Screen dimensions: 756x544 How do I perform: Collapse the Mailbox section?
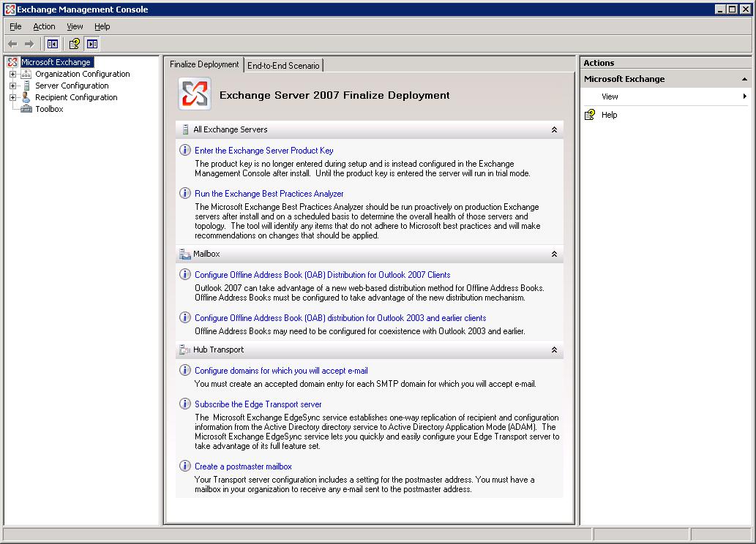pos(555,254)
